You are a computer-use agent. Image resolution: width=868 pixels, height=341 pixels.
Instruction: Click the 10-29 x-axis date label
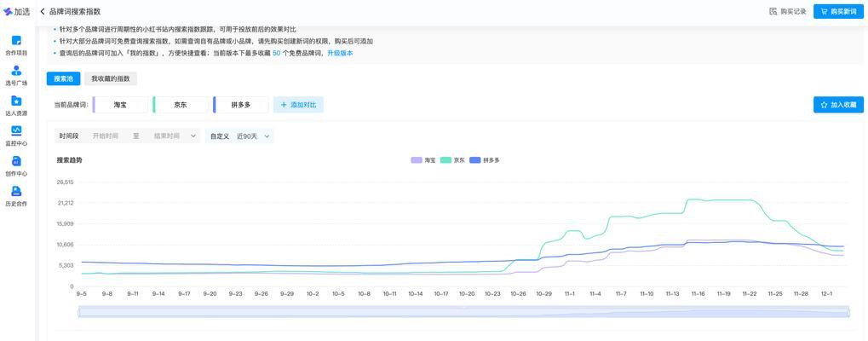point(544,293)
